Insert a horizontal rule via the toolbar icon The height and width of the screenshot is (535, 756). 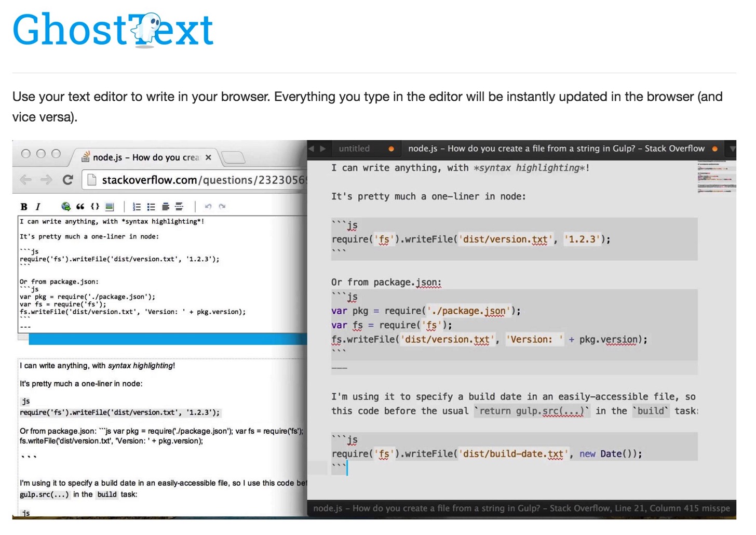(x=179, y=207)
